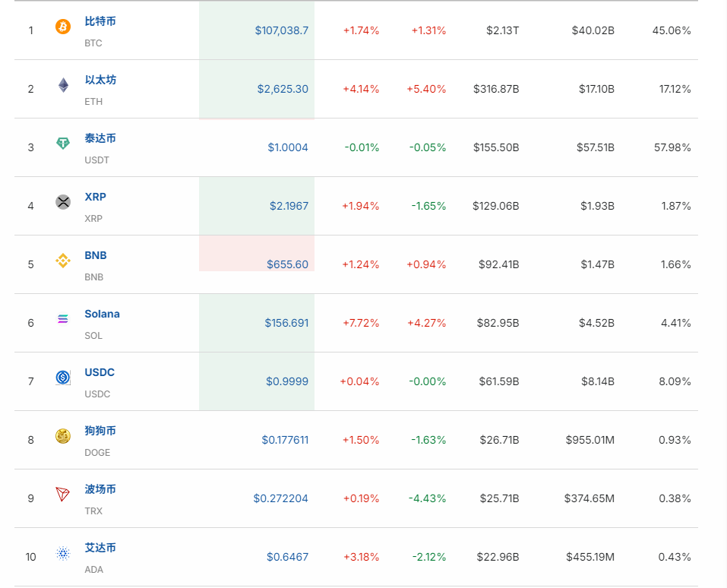Click BNB price $655.60
Image resolution: width=727 pixels, height=588 pixels.
click(287, 264)
